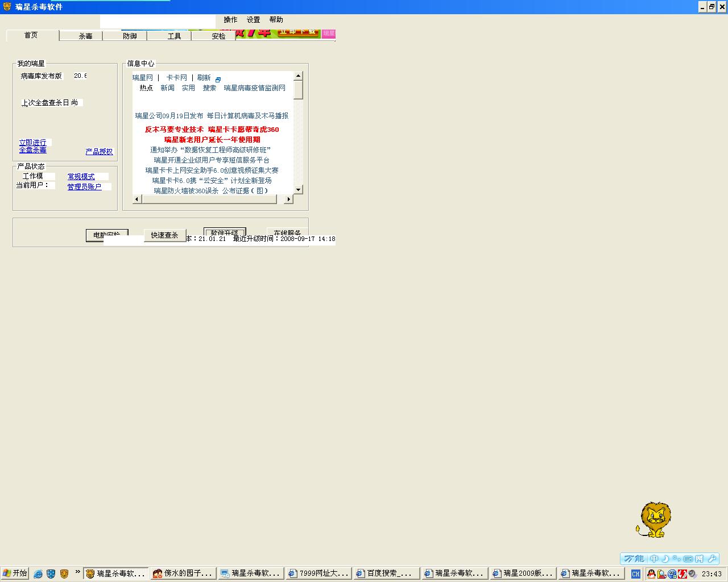Select the 搜索 category
728x582 pixels.
tap(209, 88)
